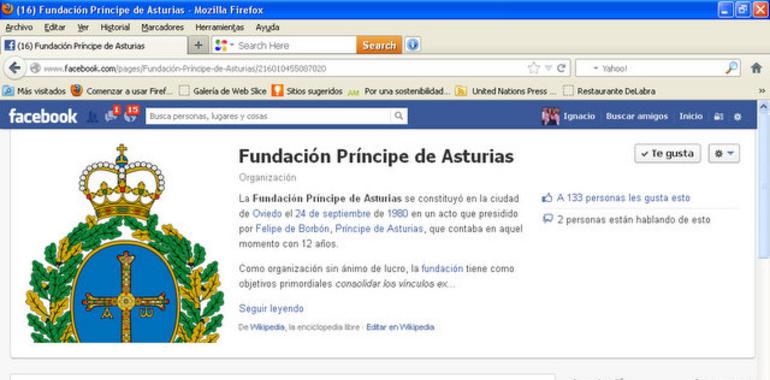This screenshot has height=380, width=770.
Task: Open the Archivo menu
Action: coord(19,27)
